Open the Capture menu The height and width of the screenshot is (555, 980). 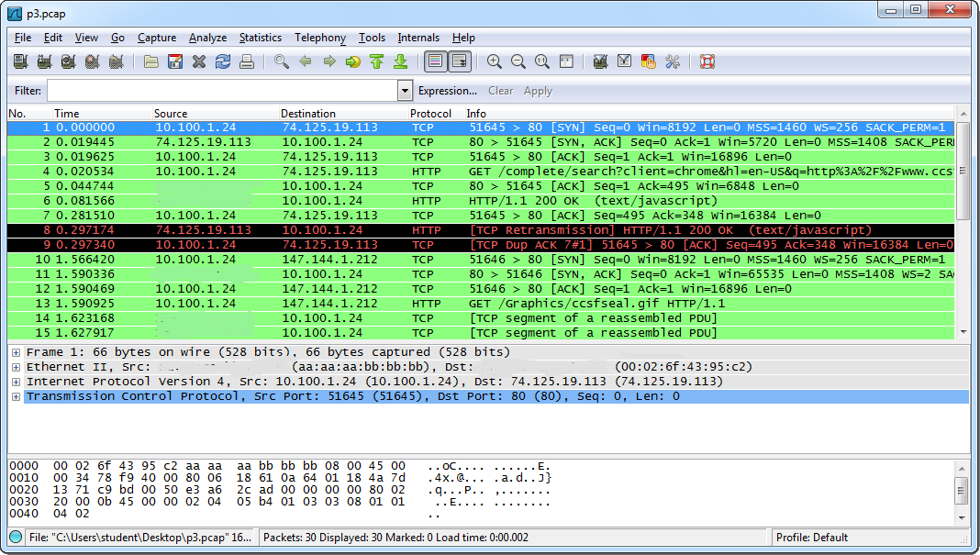[x=157, y=38]
